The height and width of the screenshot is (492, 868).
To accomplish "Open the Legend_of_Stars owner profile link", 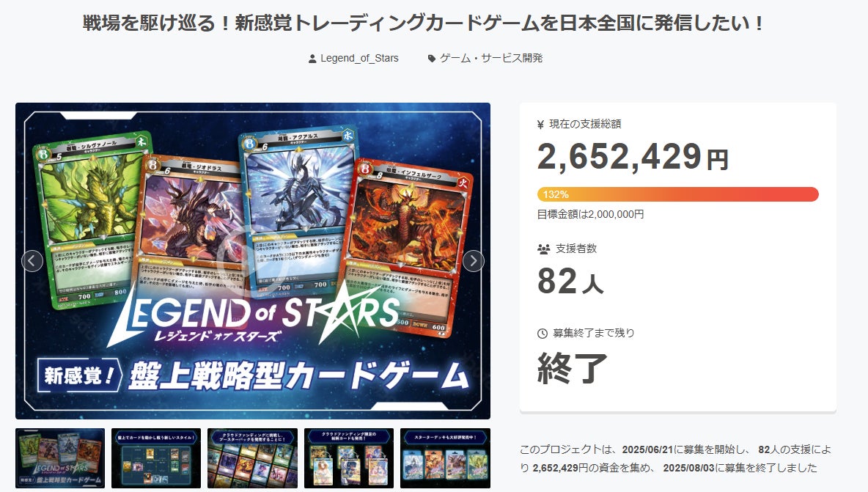I will (359, 58).
